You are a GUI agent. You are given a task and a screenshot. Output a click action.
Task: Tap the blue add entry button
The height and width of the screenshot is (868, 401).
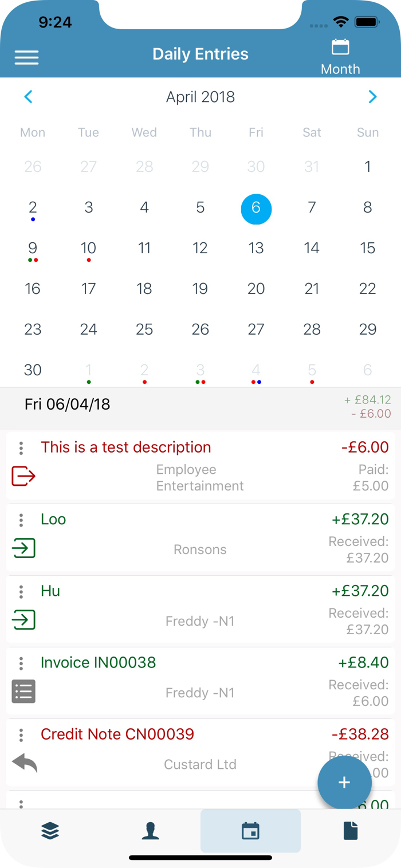344,783
